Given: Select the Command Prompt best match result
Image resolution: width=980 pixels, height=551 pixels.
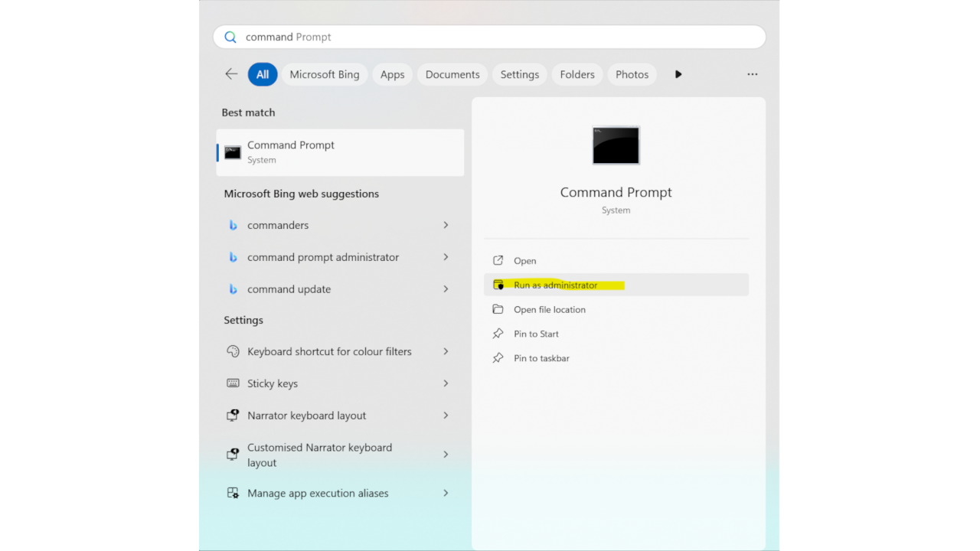Looking at the screenshot, I should (340, 152).
